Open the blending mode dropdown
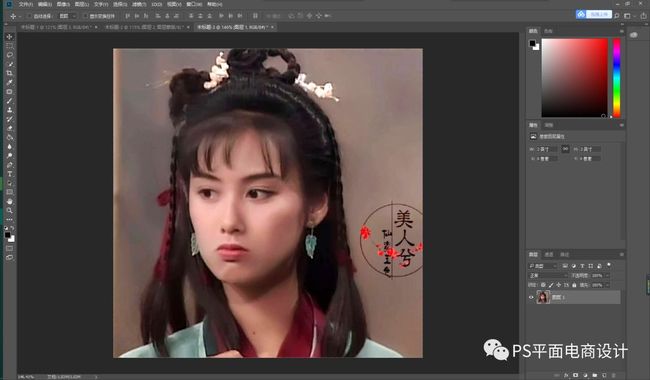Screen dimensions: 650x380 pos(548,275)
